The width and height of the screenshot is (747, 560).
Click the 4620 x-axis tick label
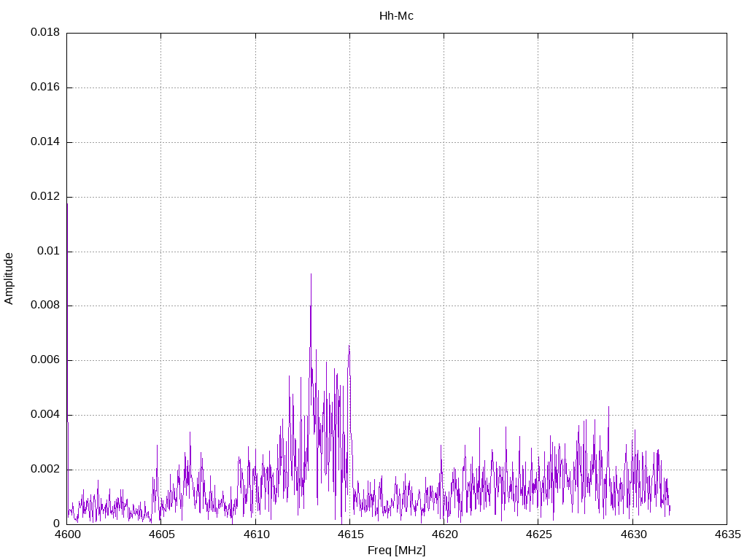pos(444,534)
